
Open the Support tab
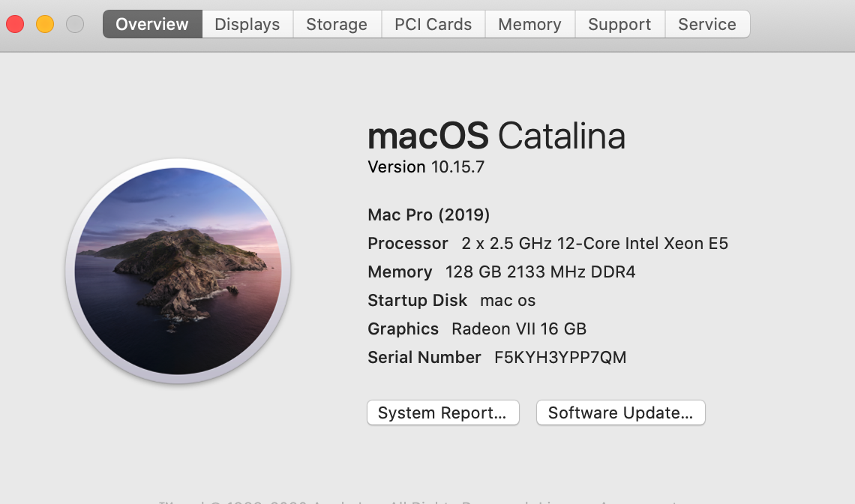[619, 24]
